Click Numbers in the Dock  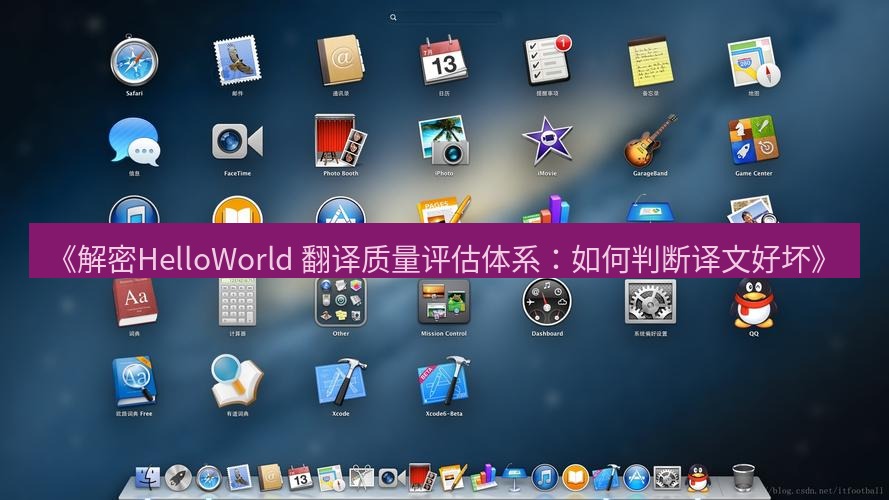[x=484, y=477]
